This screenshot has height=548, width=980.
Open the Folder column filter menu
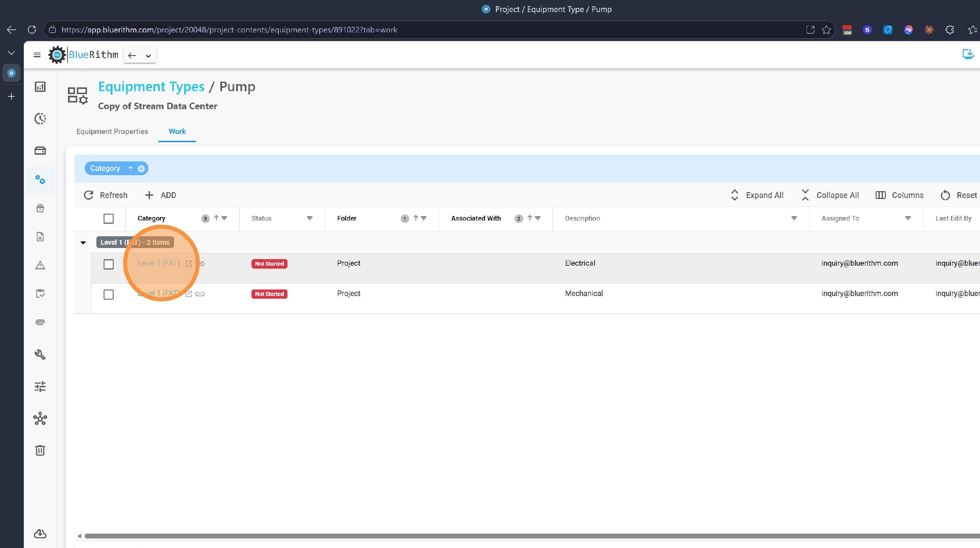point(424,218)
